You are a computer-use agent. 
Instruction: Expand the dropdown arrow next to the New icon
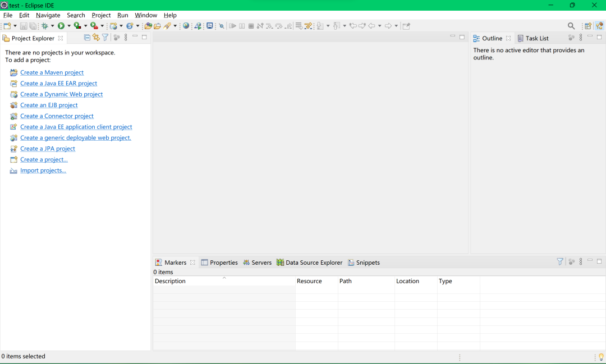[x=15, y=26]
